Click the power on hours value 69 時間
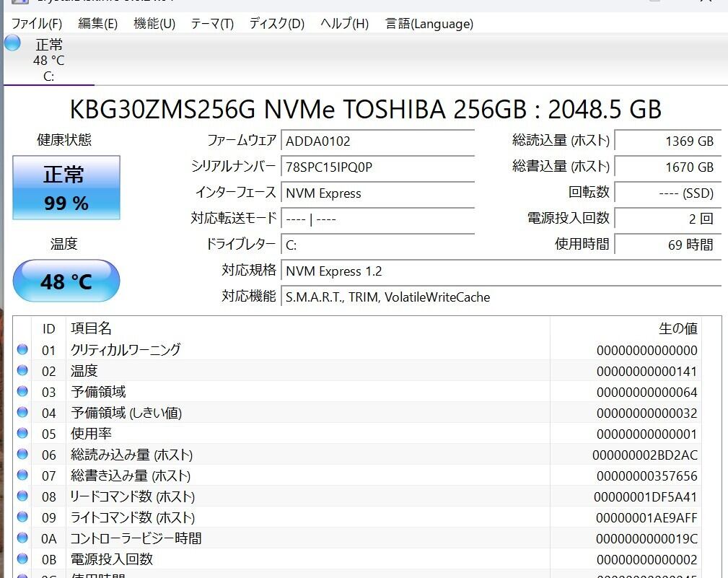Image resolution: width=728 pixels, height=578 pixels. 667,245
